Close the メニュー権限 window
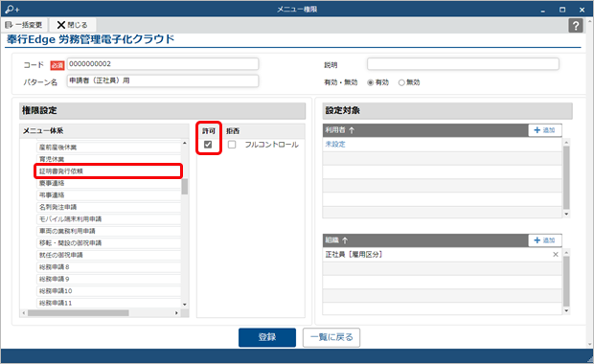594x364 pixels. point(582,10)
